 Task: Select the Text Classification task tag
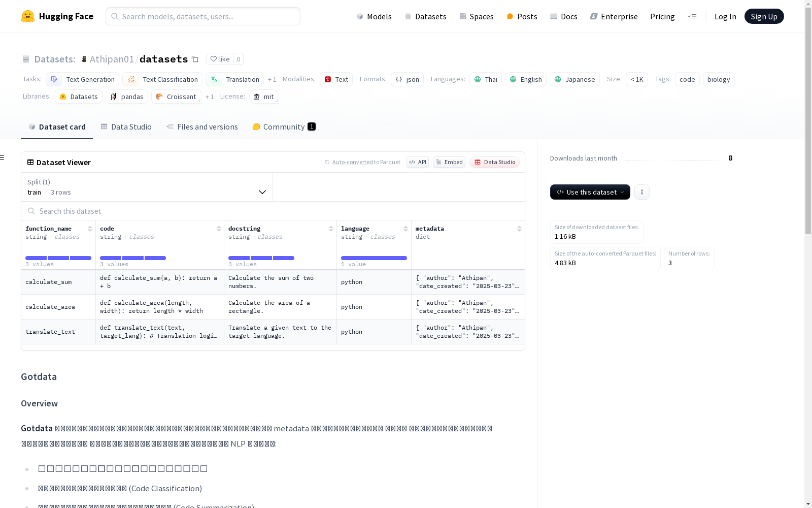coord(162,79)
